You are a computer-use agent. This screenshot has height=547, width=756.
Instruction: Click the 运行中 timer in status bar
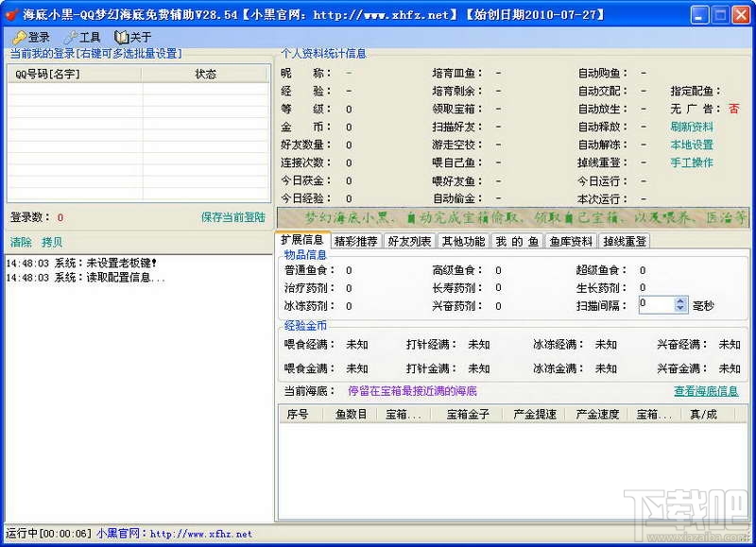click(48, 534)
